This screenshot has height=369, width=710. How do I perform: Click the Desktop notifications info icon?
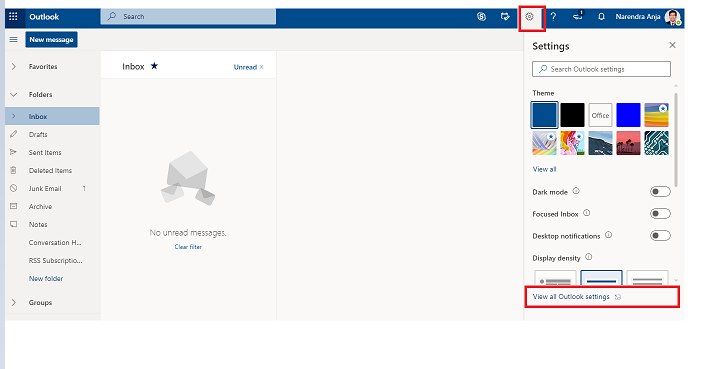click(609, 235)
